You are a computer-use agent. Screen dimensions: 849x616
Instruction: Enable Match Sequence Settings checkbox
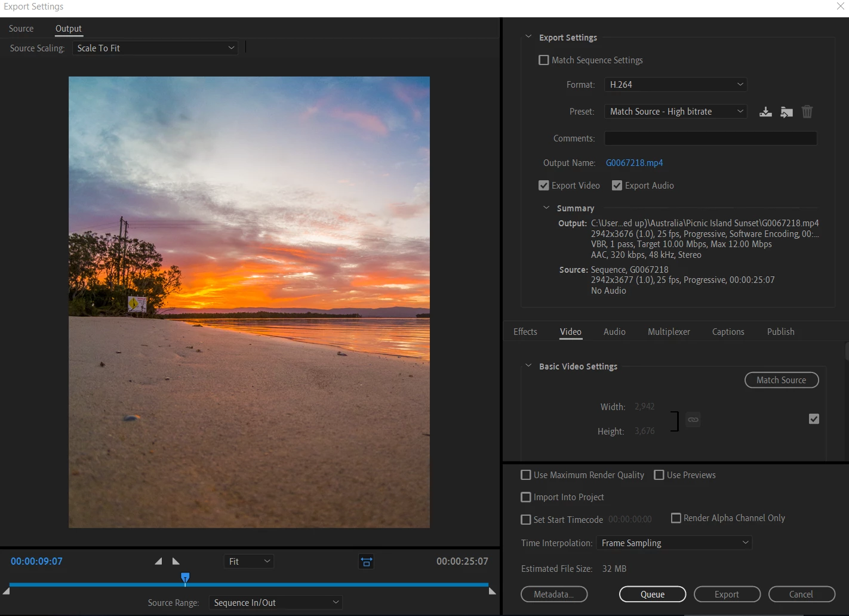pyautogui.click(x=544, y=60)
